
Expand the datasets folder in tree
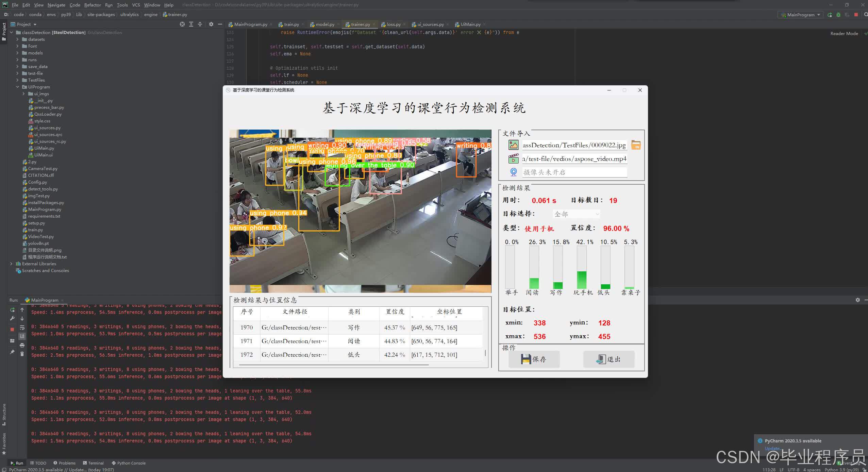click(17, 39)
